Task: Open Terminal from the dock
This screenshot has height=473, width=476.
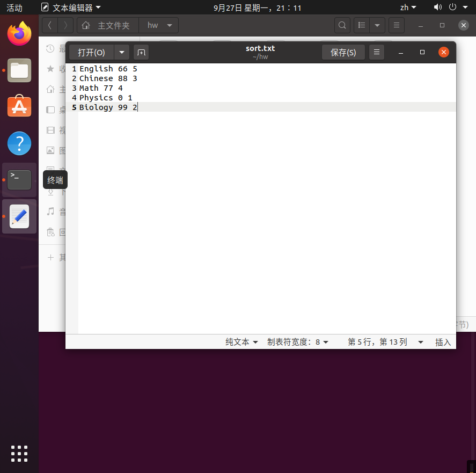Action: 19,180
